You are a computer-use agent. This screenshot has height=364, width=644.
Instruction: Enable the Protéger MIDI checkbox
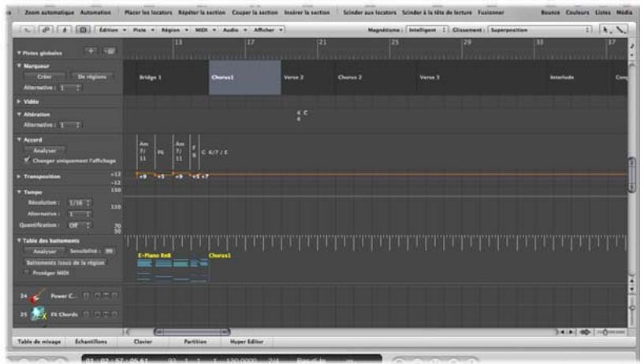click(x=27, y=272)
